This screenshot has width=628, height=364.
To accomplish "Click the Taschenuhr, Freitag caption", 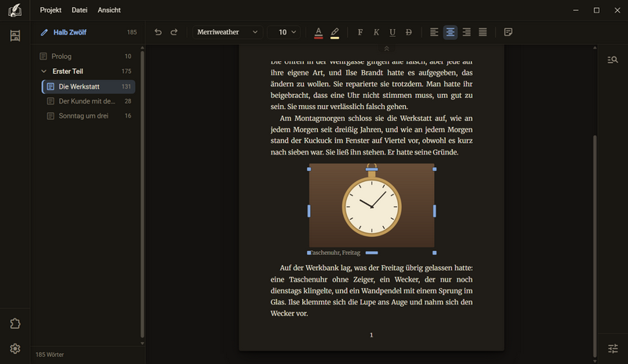I will pyautogui.click(x=335, y=253).
